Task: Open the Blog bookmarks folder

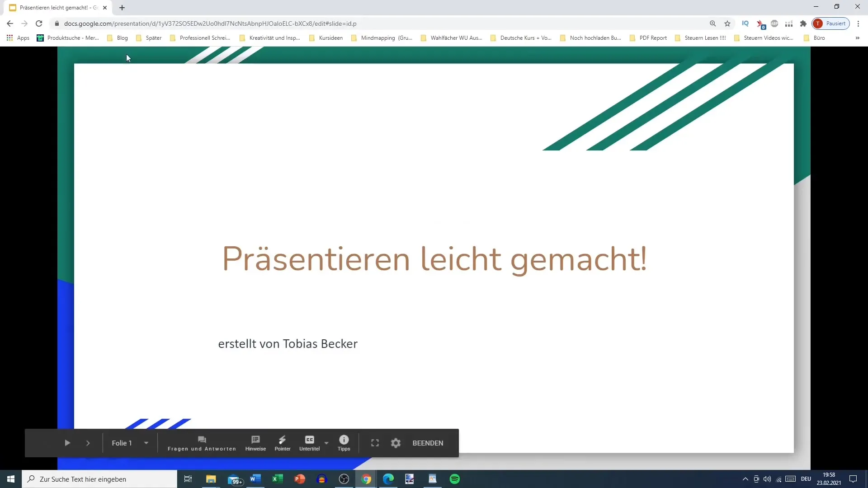Action: 118,38
